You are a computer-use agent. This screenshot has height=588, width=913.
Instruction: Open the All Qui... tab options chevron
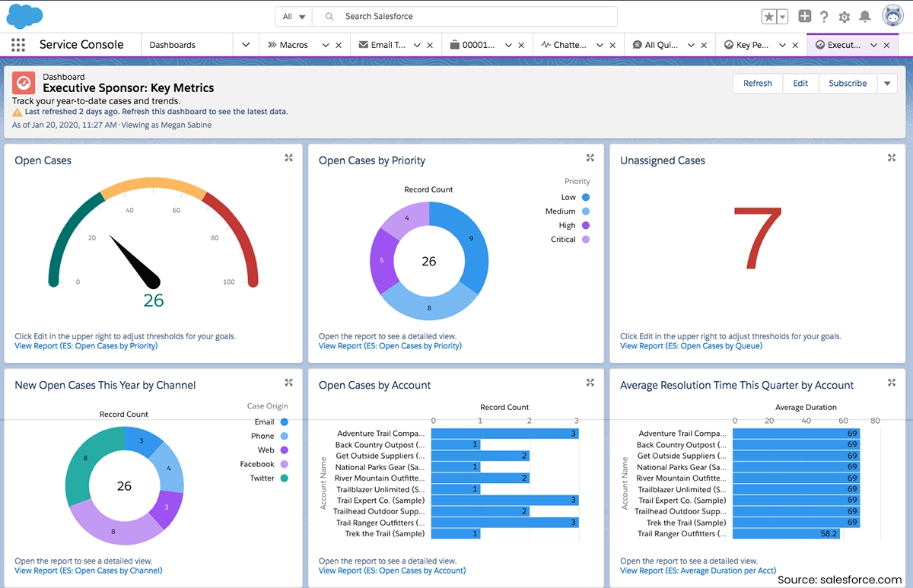coord(691,45)
